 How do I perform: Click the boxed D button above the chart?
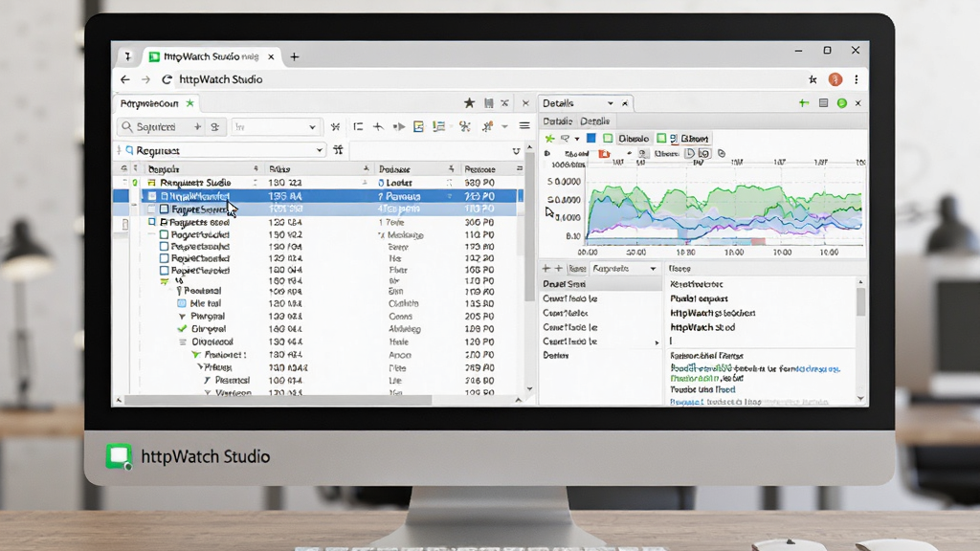click(690, 154)
